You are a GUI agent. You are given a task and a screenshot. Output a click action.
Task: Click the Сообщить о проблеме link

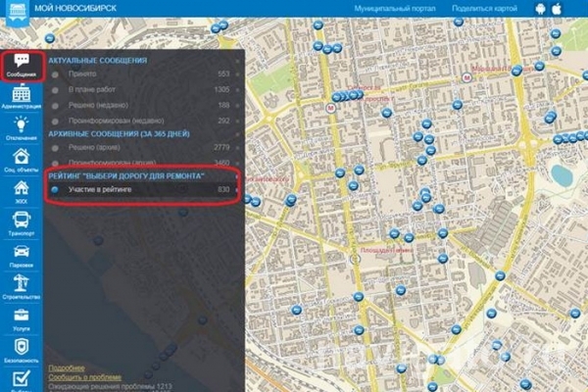84,376
